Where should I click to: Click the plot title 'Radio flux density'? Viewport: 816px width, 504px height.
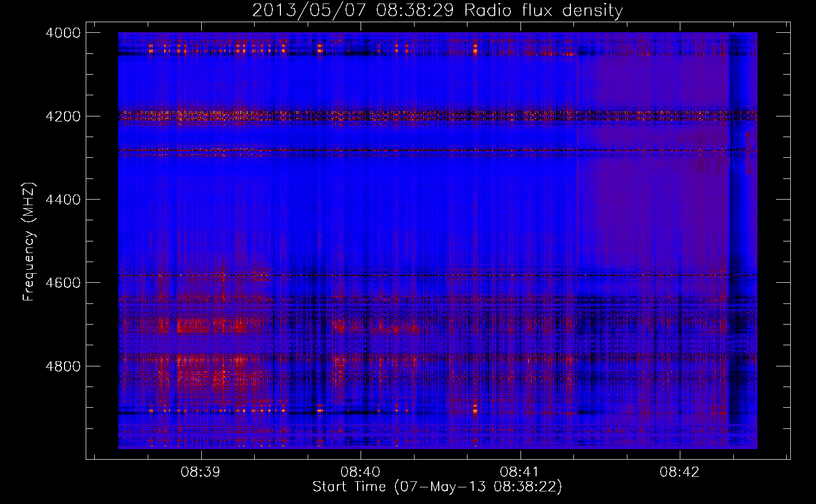click(x=543, y=11)
